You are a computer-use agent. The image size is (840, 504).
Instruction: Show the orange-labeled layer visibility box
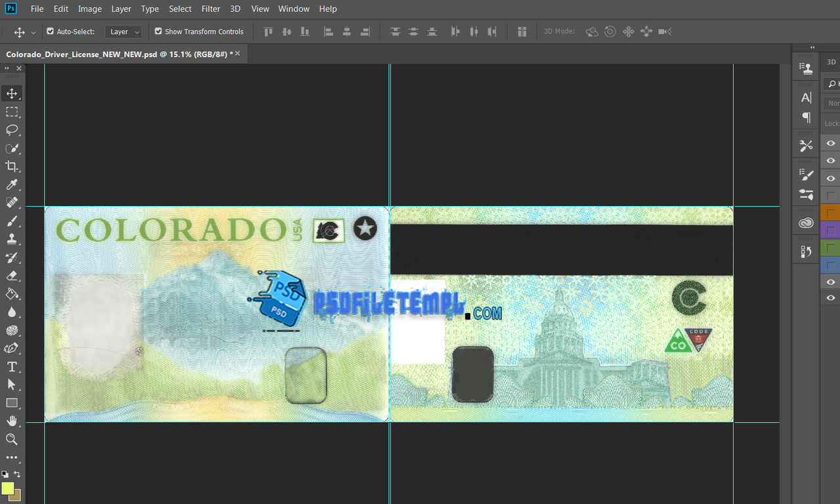pos(831,213)
